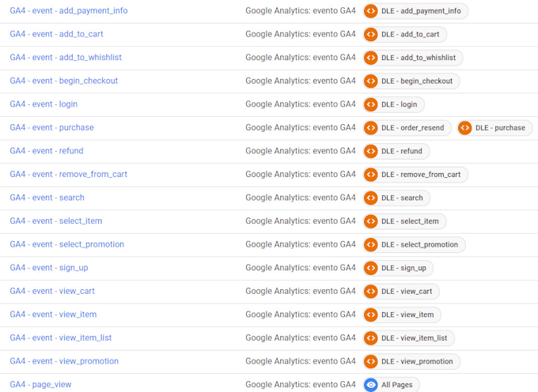Image resolution: width=538 pixels, height=392 pixels.
Task: Click the orange icon of DLE - login trigger
Action: coord(371,104)
